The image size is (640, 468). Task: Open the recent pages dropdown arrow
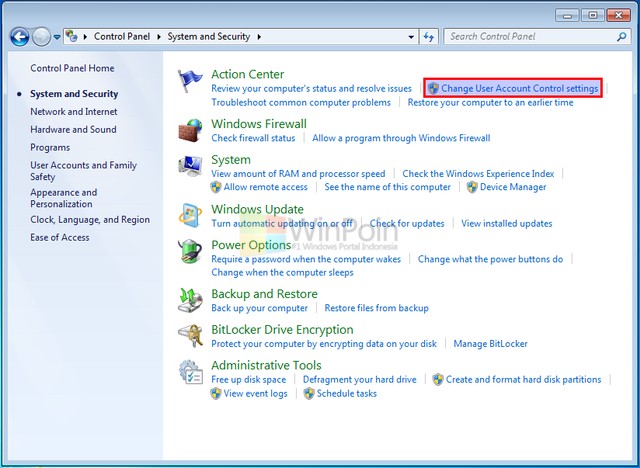[57, 37]
